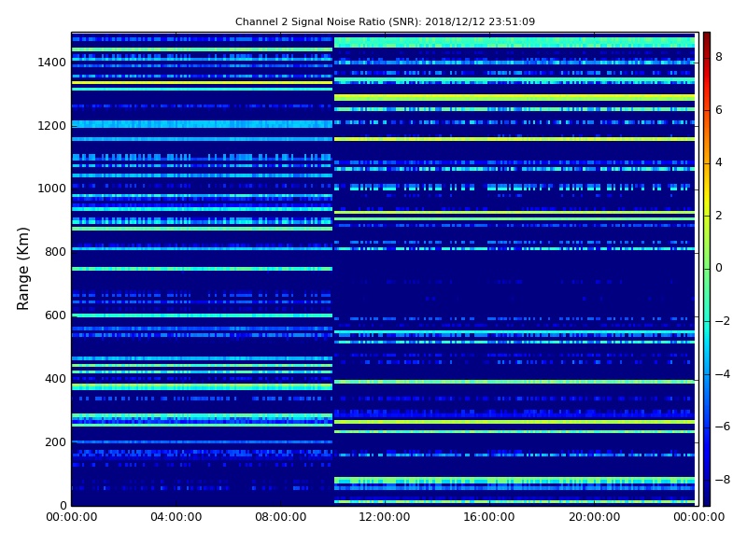The height and width of the screenshot is (560, 747).
Task: Pick the colorbar label −6
Action: [723, 427]
